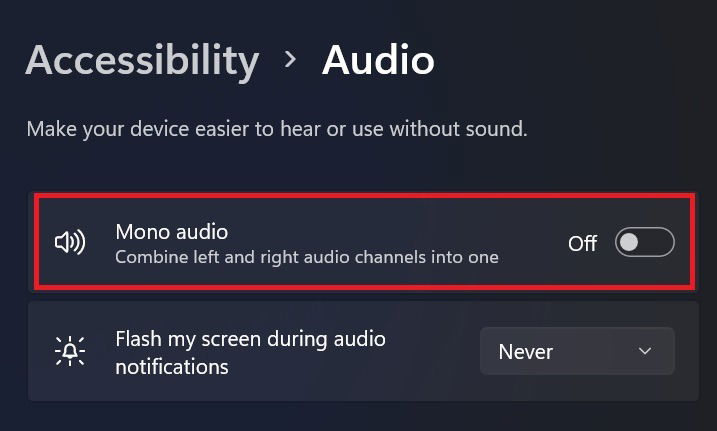Click the Flash my screen setting card
This screenshot has width=717, height=431.
point(364,351)
